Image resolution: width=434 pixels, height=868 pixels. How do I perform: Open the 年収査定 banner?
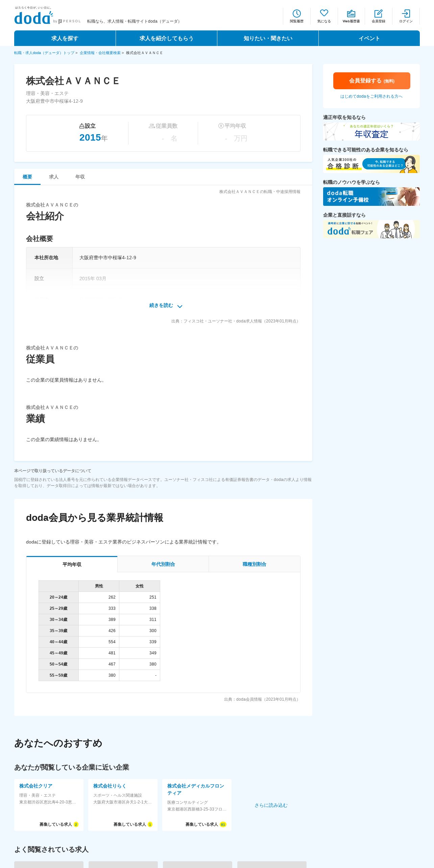pyautogui.click(x=371, y=131)
